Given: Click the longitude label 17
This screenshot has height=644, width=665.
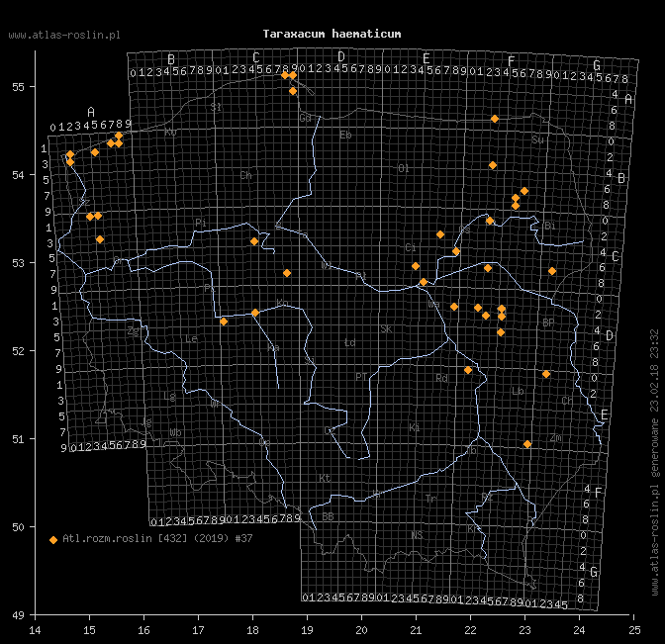Looking at the screenshot, I should 198,630.
